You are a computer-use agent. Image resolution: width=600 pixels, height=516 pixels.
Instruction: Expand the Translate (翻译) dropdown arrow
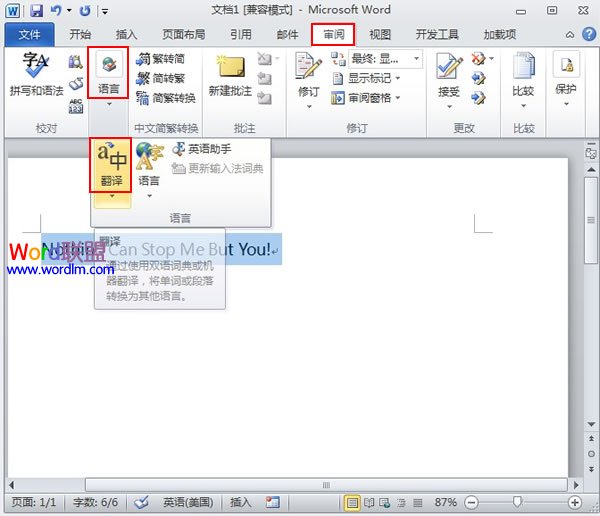pos(112,196)
